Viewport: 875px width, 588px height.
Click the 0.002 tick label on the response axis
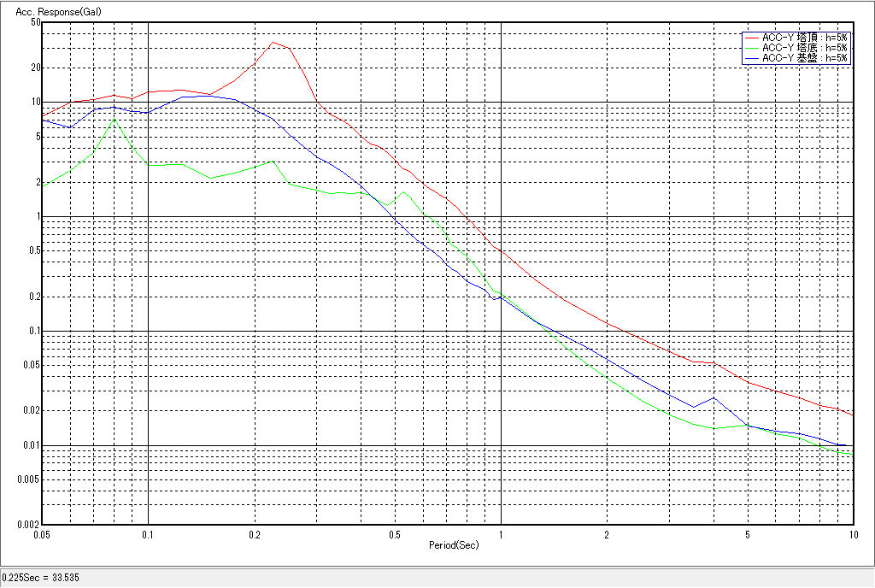click(30, 525)
